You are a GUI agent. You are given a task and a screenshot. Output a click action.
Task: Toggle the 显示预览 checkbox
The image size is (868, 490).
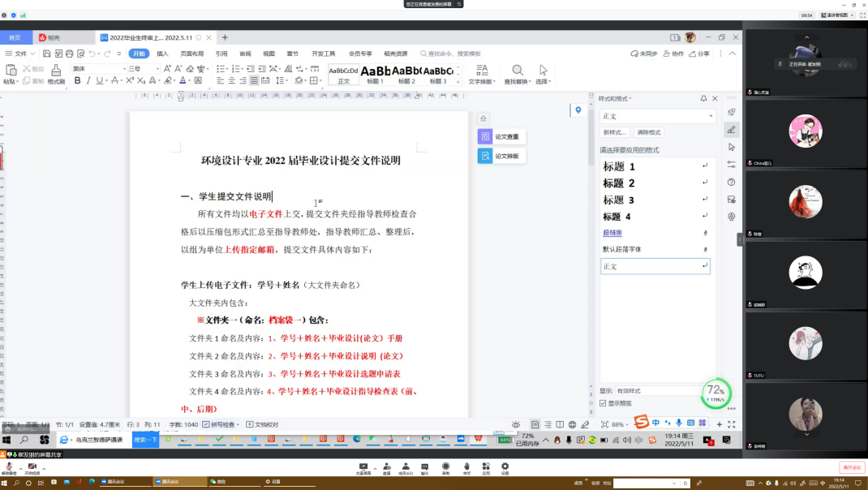[x=603, y=403]
